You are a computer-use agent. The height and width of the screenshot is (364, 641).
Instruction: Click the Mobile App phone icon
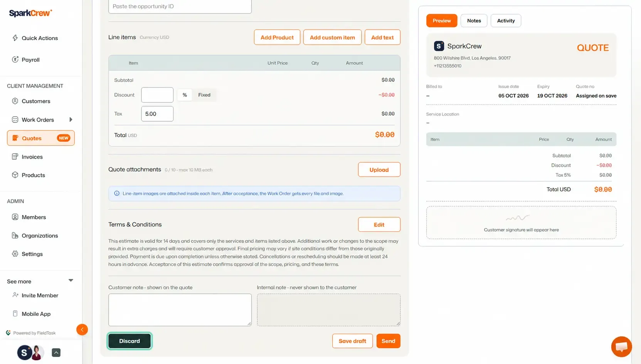click(15, 314)
